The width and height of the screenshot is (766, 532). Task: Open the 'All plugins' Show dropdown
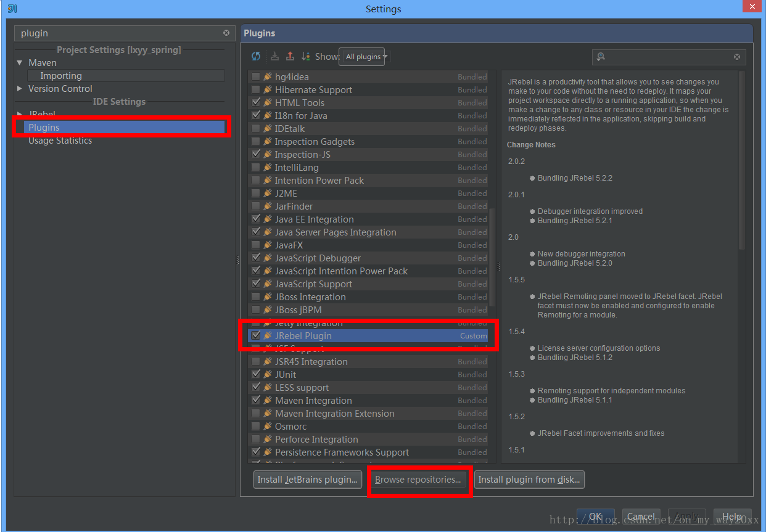pos(365,57)
